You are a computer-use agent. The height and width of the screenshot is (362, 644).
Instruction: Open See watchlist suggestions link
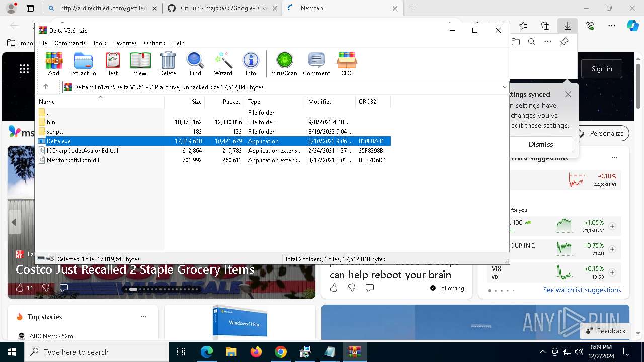click(582, 290)
